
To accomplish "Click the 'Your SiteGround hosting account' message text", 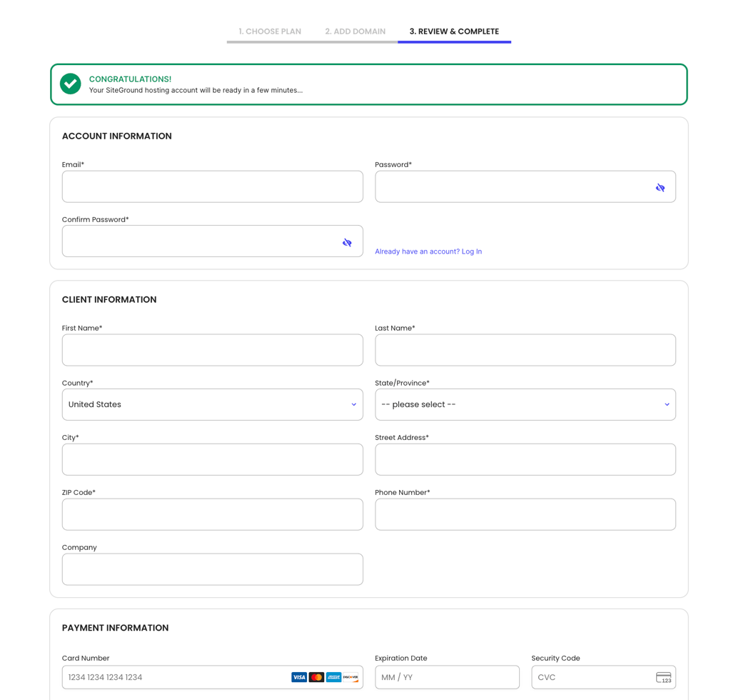I will coord(196,90).
